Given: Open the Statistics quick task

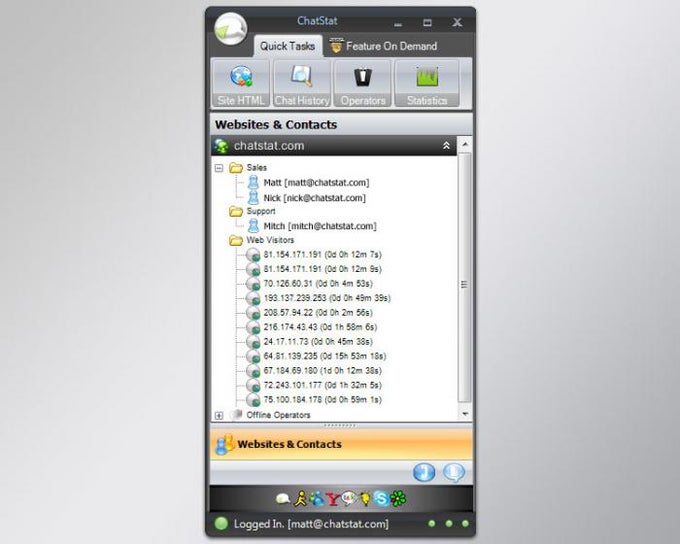Looking at the screenshot, I should tap(427, 83).
